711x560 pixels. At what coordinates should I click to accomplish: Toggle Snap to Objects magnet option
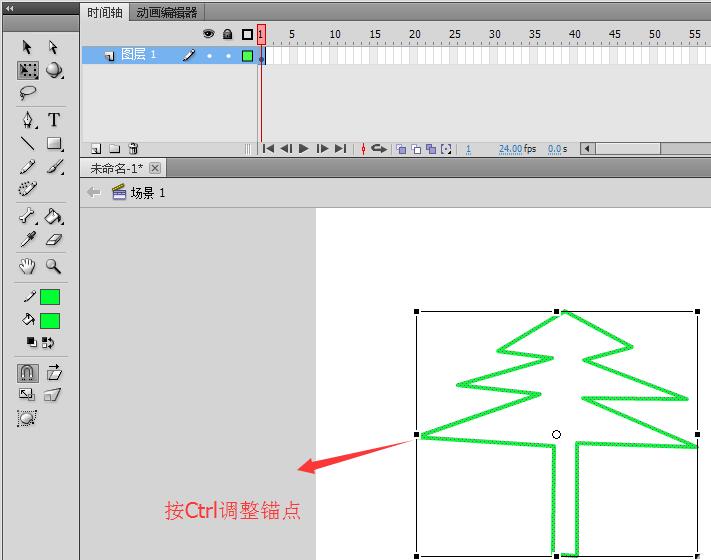pyautogui.click(x=28, y=373)
